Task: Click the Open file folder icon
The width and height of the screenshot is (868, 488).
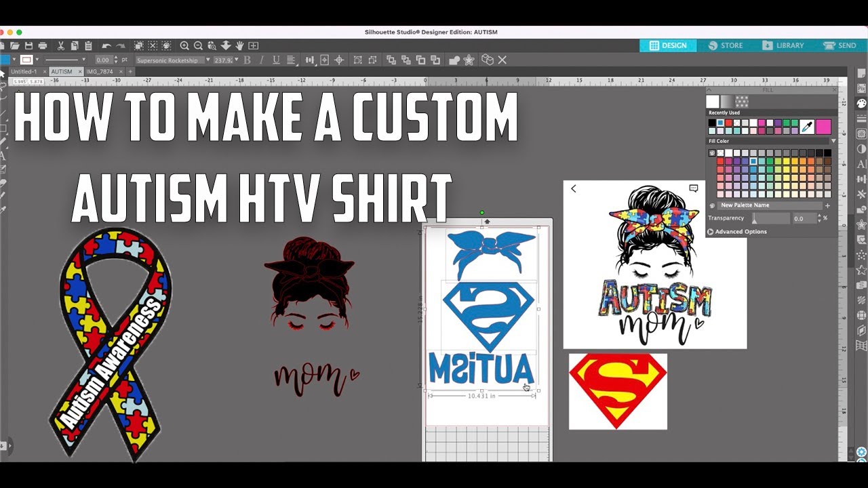Action: (15, 45)
